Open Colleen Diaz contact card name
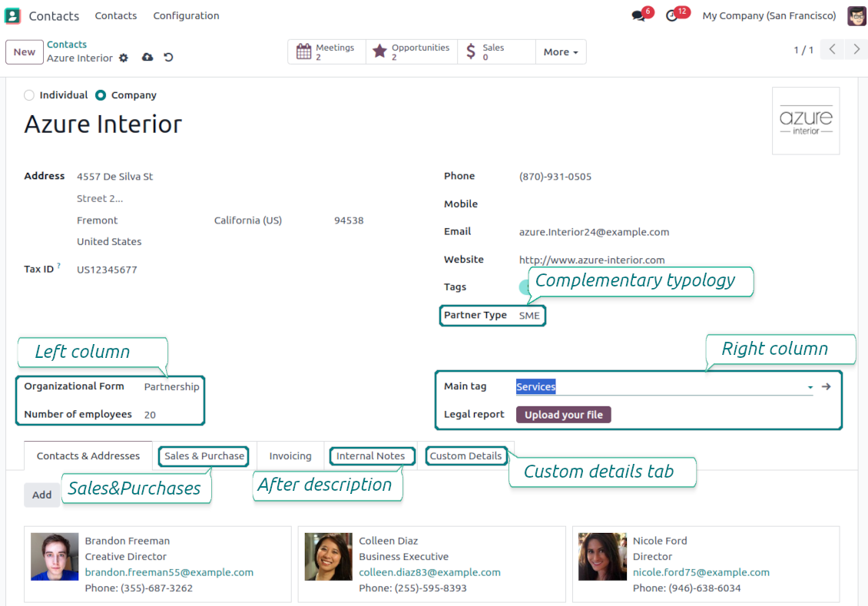868x606 pixels. [x=388, y=541]
